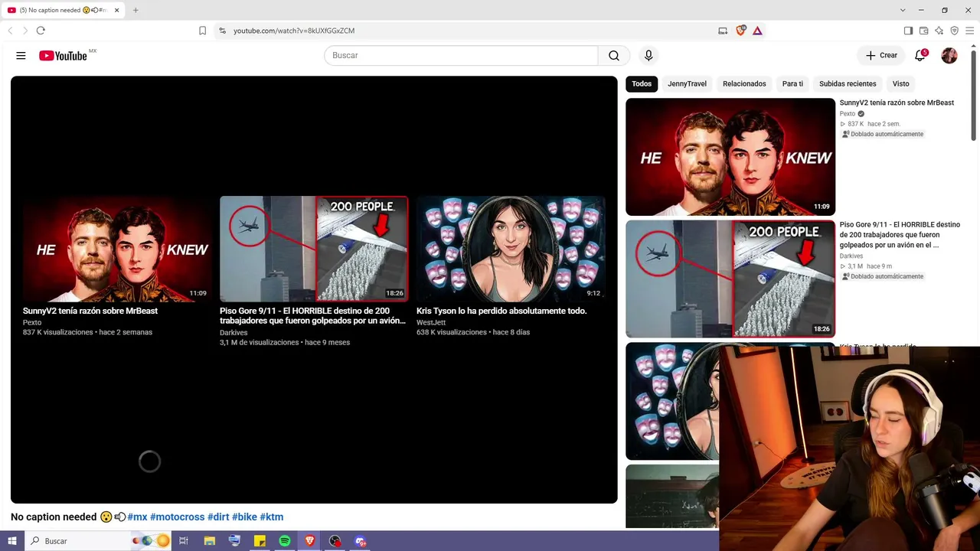Open OBS Studio from the taskbar
The image size is (980, 551).
pos(335,540)
